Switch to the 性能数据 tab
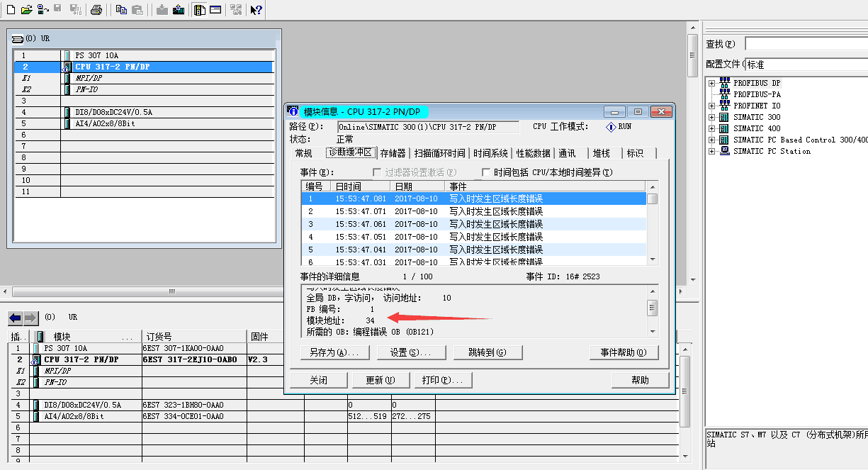Viewport: 868px width, 470px height. (x=533, y=153)
